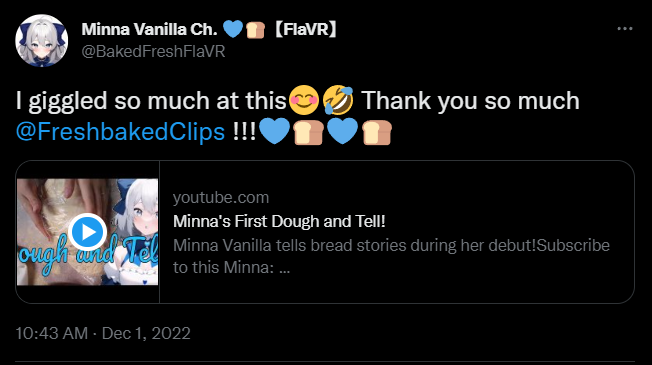Viewport: 652px width, 365px height.
Task: Open the @FreshbakedClips mention link
Action: click(120, 132)
